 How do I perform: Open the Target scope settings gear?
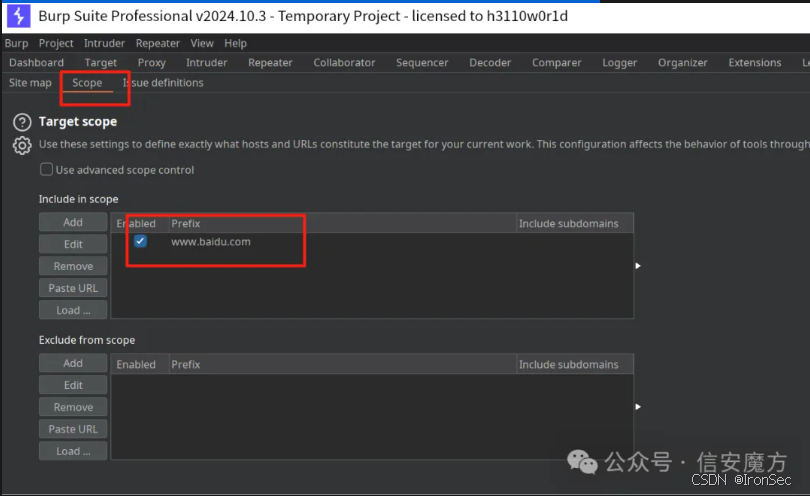tap(22, 146)
